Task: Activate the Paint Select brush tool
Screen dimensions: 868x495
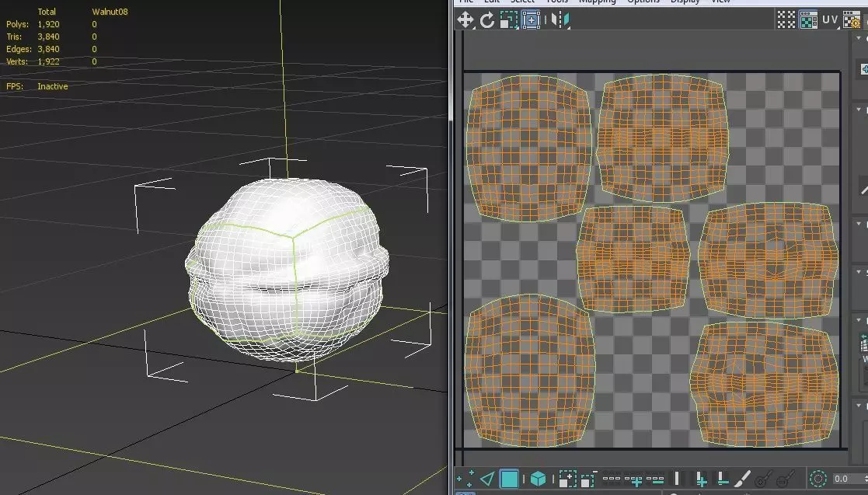Action: coord(744,479)
